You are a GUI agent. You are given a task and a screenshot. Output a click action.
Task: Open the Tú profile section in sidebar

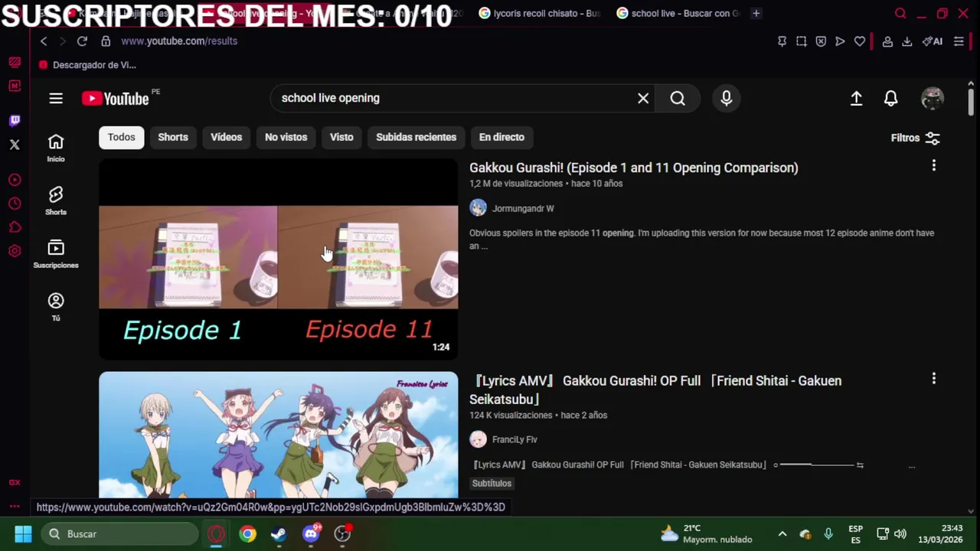56,306
